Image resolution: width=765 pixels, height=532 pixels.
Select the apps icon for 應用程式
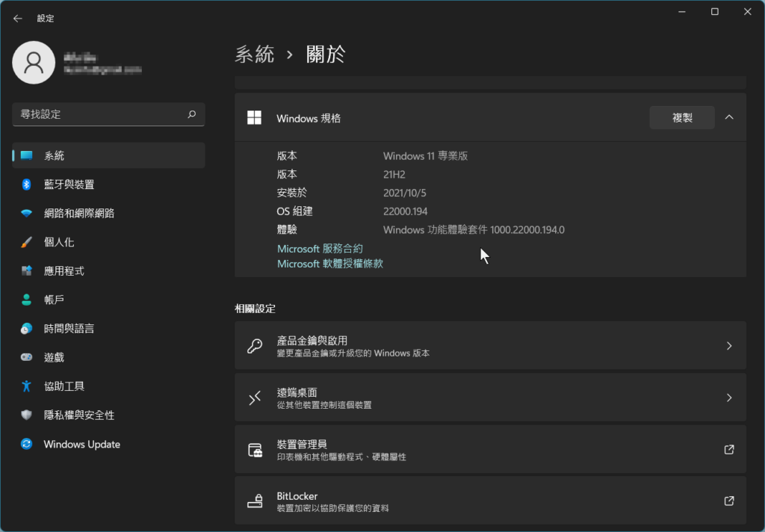click(x=26, y=270)
